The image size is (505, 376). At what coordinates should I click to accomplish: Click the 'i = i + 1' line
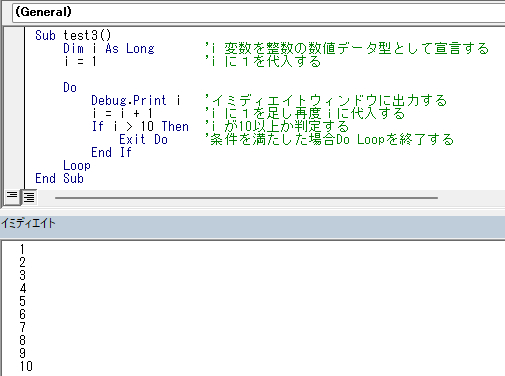point(122,113)
